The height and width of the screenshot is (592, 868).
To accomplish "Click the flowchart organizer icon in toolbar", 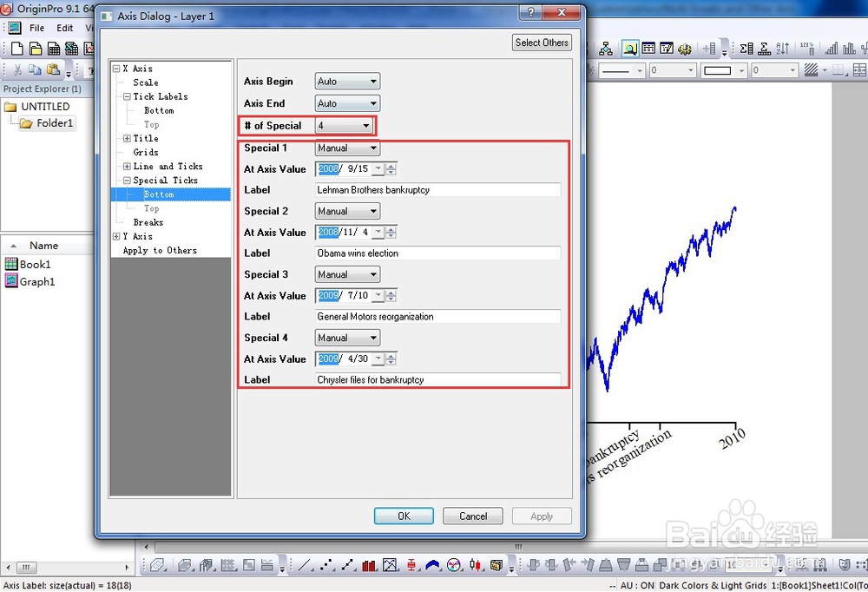I will point(606,49).
